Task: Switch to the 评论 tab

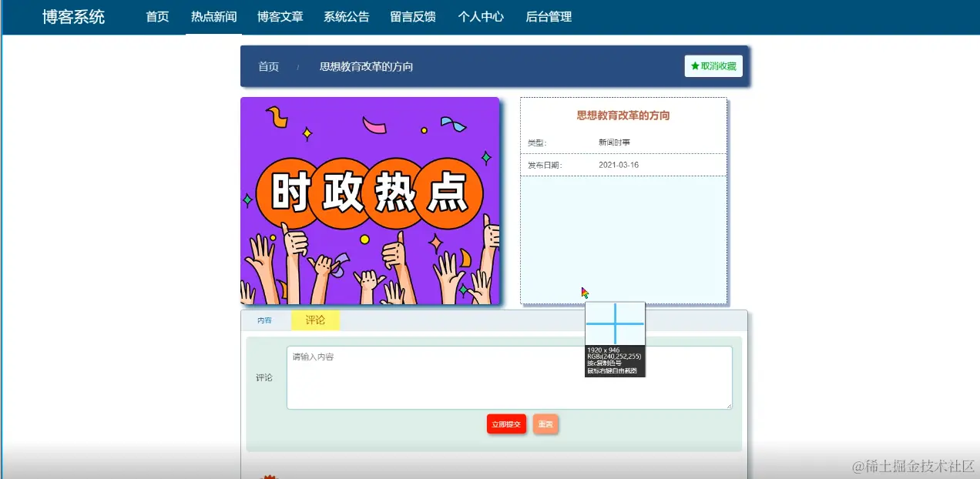Action: (x=314, y=320)
